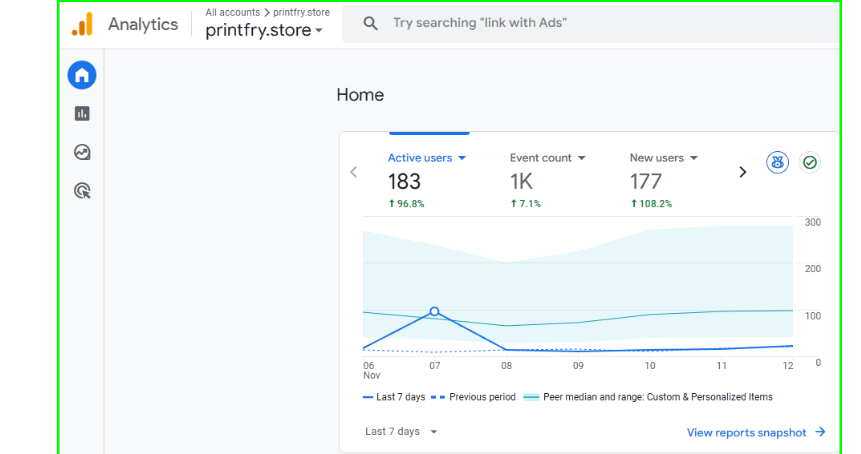
Task: Click the blue insights badge icon
Action: 777,162
